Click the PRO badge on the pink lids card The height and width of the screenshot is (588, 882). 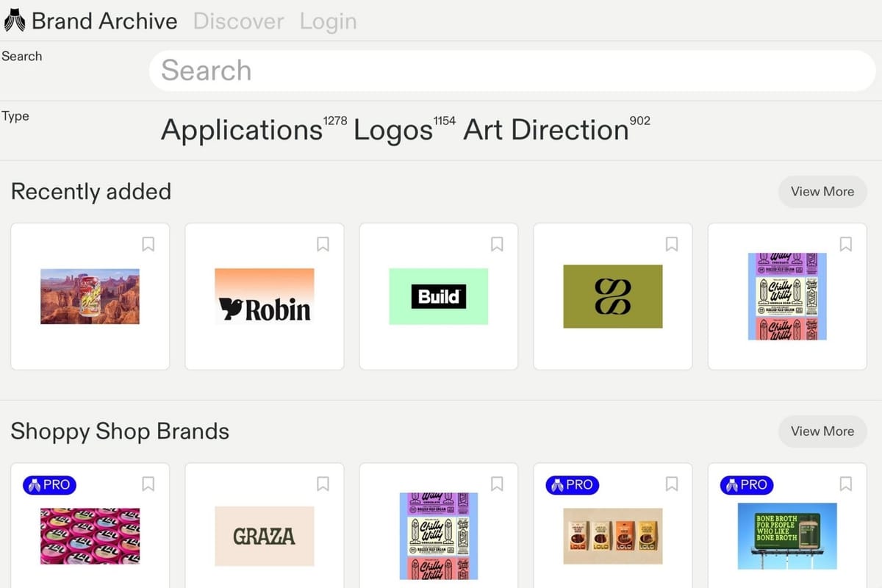tap(49, 485)
